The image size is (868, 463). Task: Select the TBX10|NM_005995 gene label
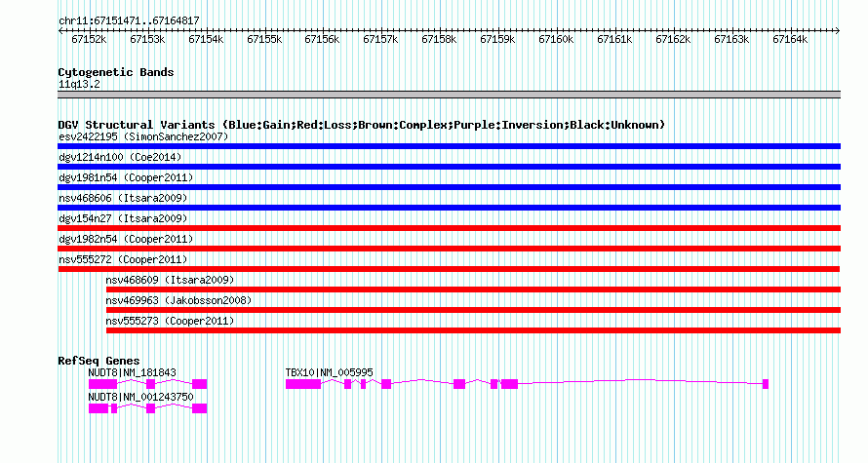coord(330,372)
